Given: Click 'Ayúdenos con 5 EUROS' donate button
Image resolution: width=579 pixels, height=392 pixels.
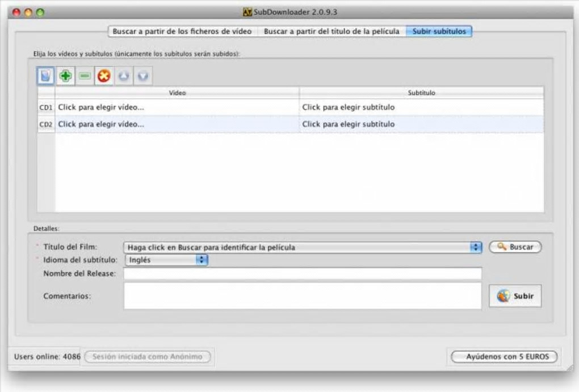Looking at the screenshot, I should (x=504, y=357).
